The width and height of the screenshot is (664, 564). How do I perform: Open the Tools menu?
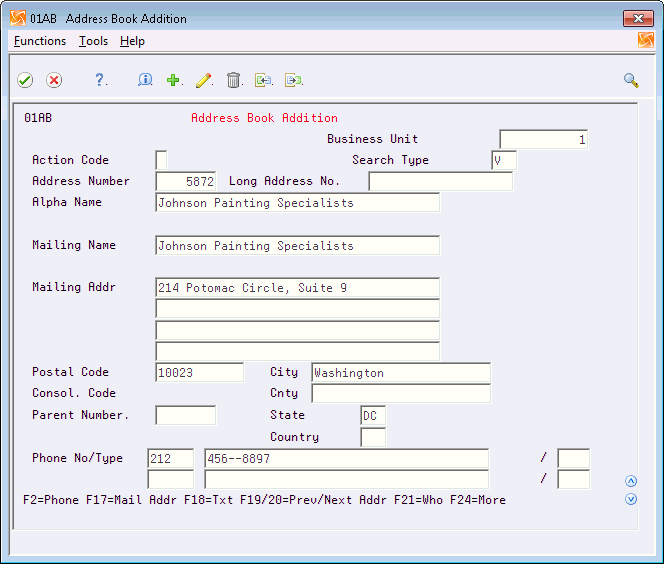[x=93, y=41]
